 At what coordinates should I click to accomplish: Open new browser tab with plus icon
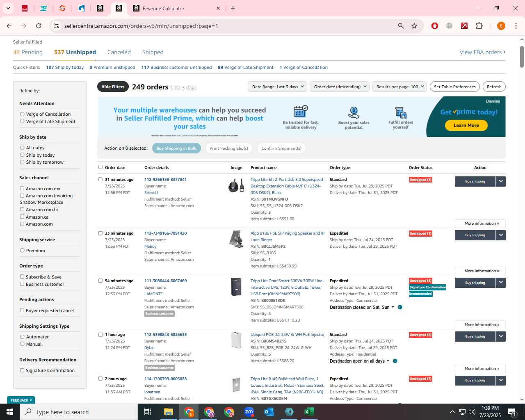[x=233, y=8]
